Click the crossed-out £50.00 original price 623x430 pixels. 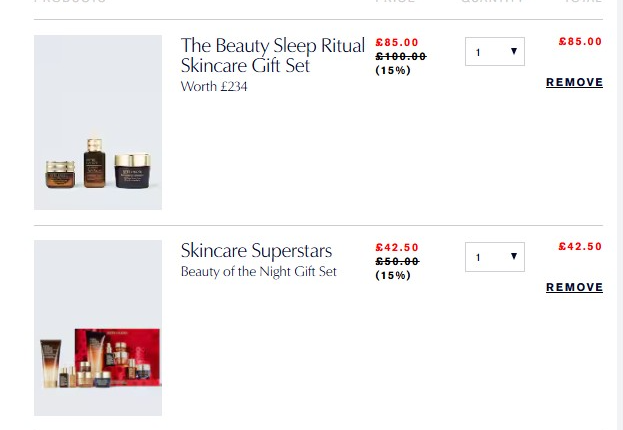tap(397, 261)
